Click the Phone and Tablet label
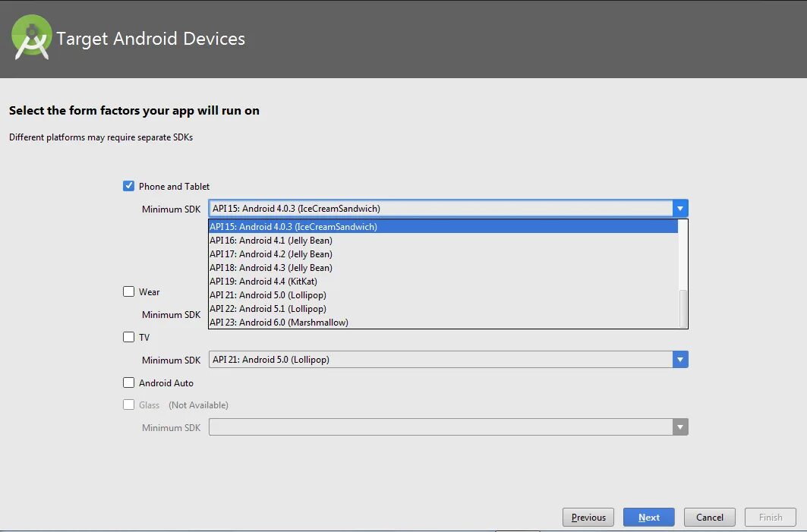 coord(174,186)
